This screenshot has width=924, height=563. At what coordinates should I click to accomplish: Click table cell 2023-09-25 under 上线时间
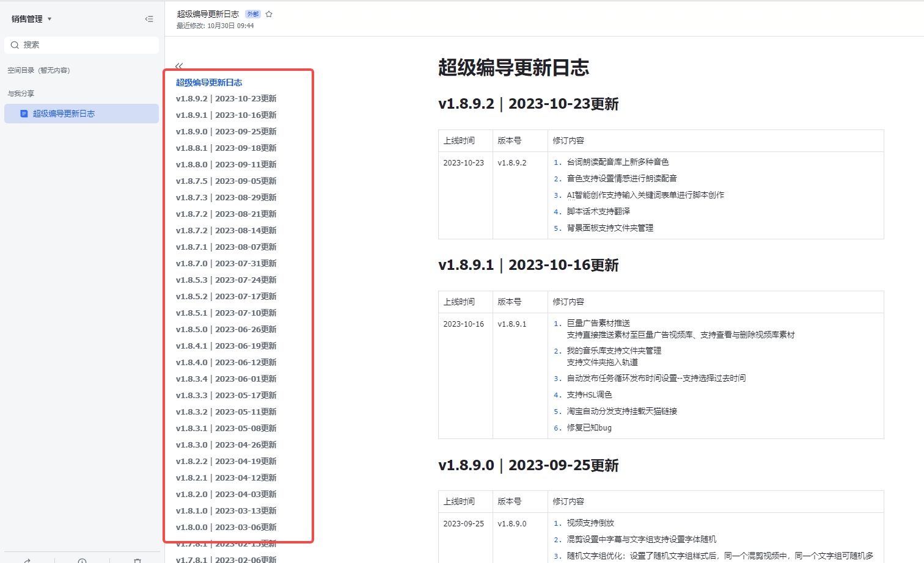click(463, 524)
